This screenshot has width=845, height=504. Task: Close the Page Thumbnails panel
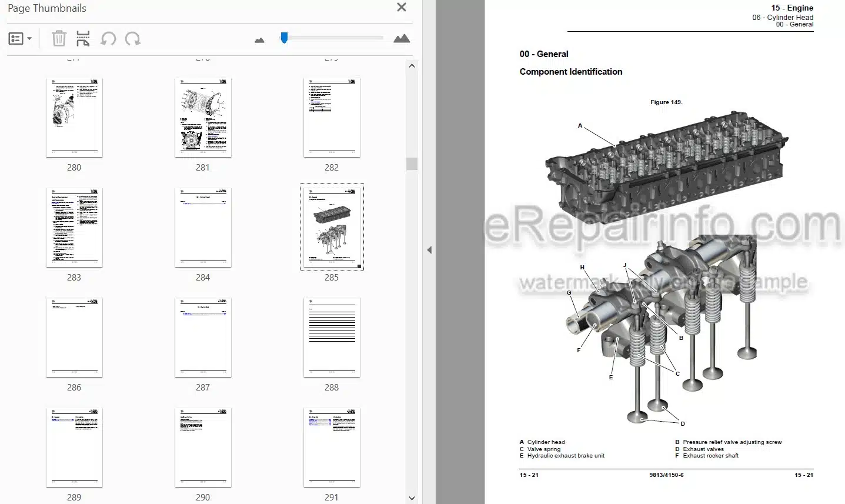click(x=402, y=7)
